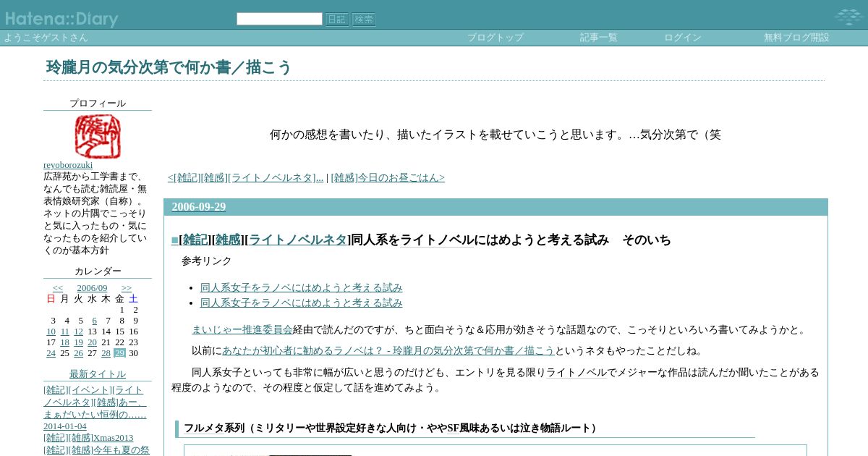Open the まいじゃー推進委員会 link
Image resolution: width=868 pixels, height=456 pixels.
point(242,330)
